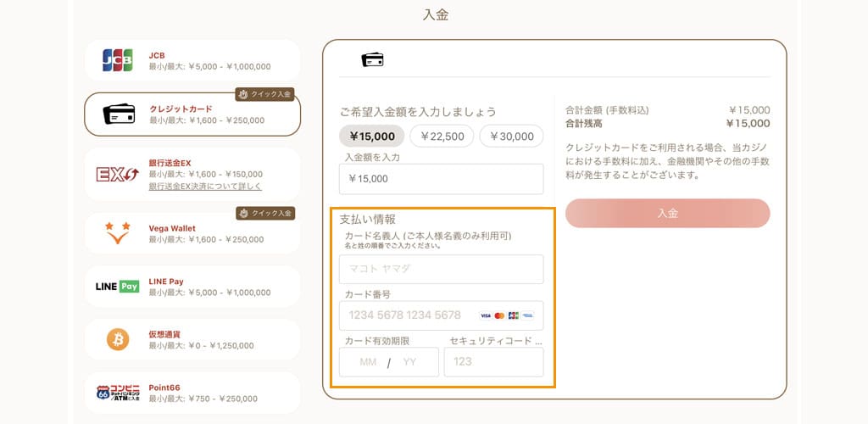Focus the カード番号 input field

point(441,315)
